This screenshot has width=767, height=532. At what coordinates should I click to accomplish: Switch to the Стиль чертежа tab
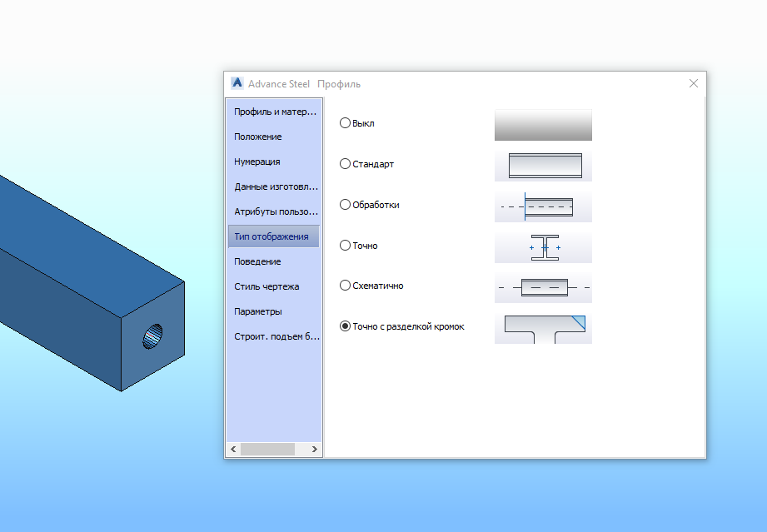point(274,286)
